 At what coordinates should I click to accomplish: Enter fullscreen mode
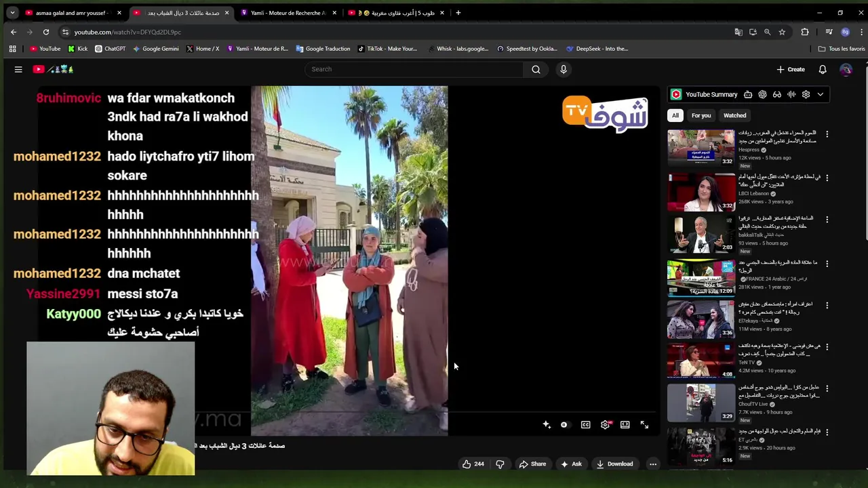click(644, 425)
